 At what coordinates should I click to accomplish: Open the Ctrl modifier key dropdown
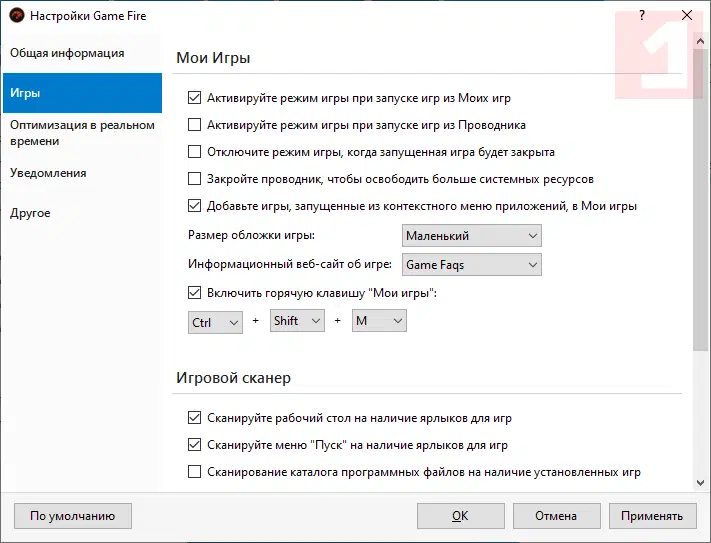click(x=215, y=321)
